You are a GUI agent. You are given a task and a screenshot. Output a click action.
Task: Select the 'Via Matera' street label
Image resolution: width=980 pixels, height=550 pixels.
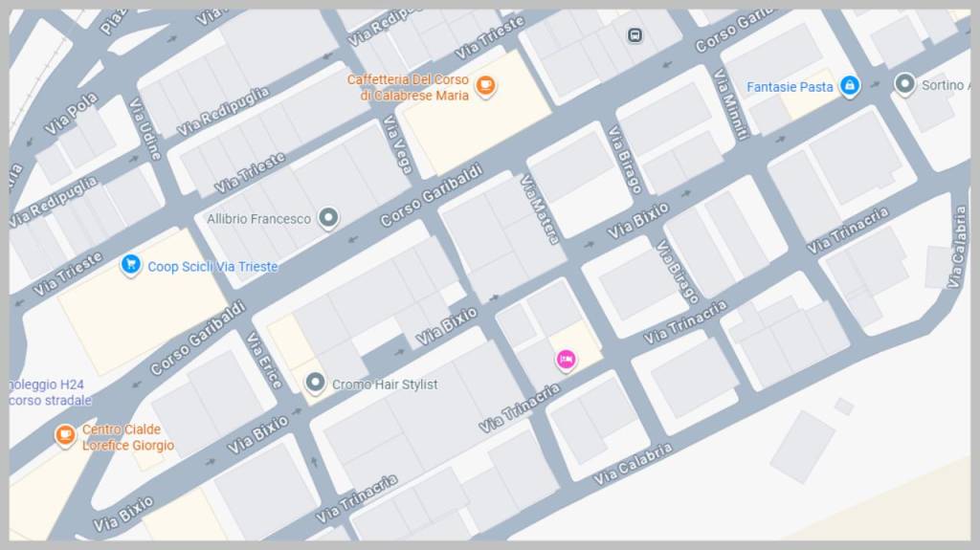(540, 209)
